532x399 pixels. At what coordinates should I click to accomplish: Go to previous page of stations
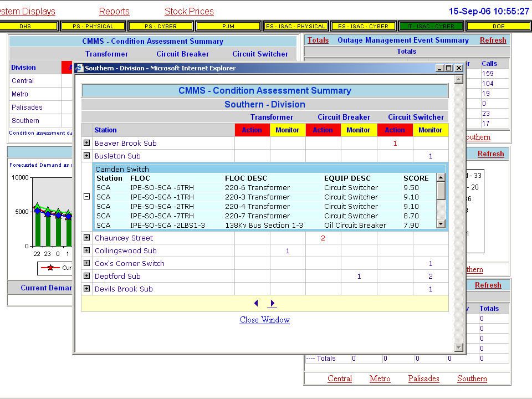(x=256, y=303)
